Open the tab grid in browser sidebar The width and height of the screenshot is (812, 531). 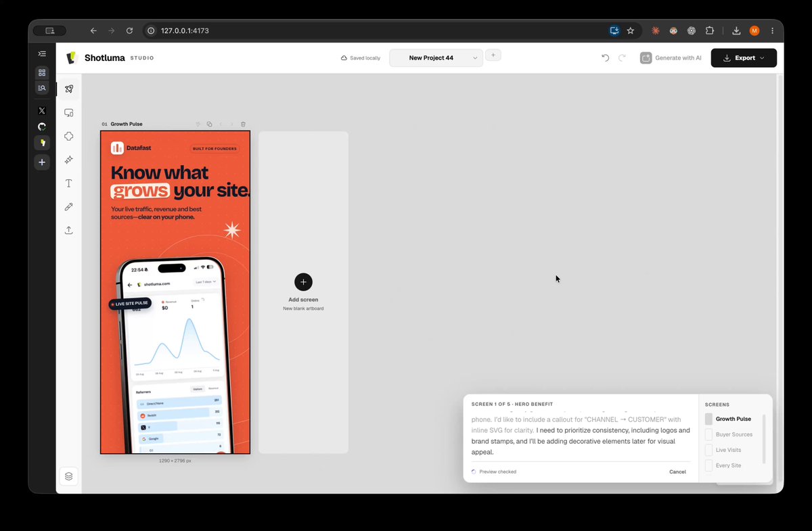(42, 72)
